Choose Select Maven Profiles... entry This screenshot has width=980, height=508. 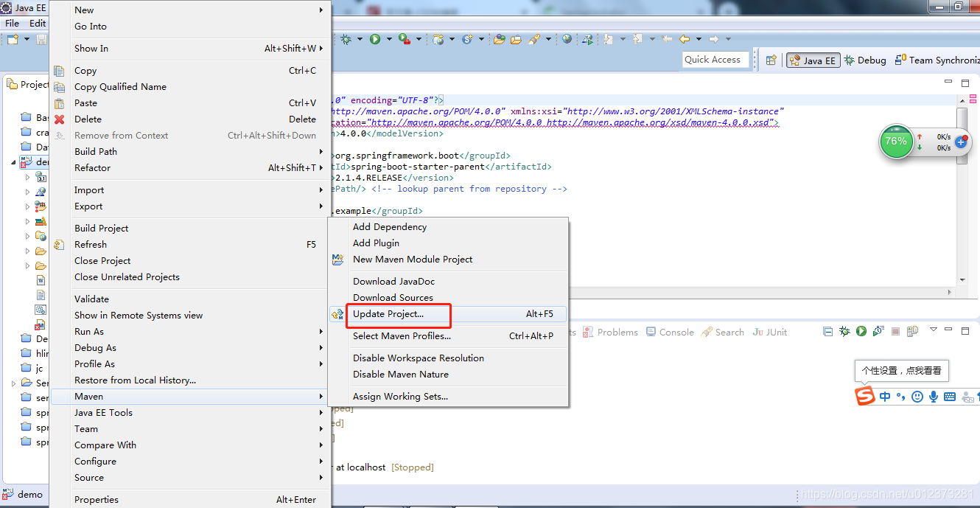tap(402, 336)
